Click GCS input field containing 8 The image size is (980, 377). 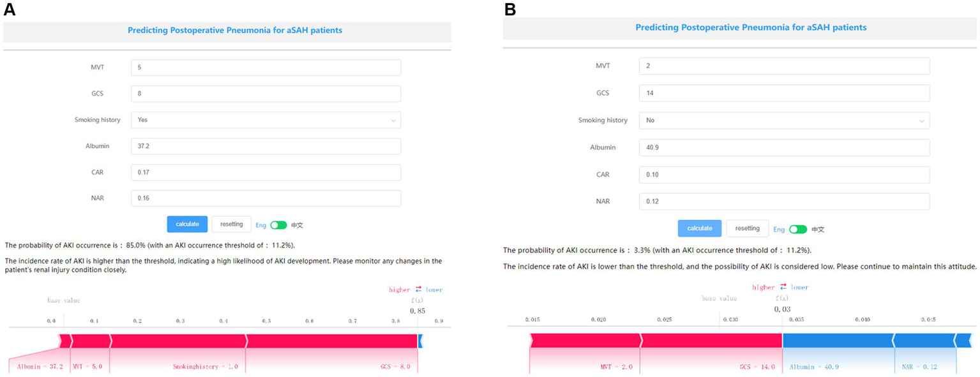(266, 94)
